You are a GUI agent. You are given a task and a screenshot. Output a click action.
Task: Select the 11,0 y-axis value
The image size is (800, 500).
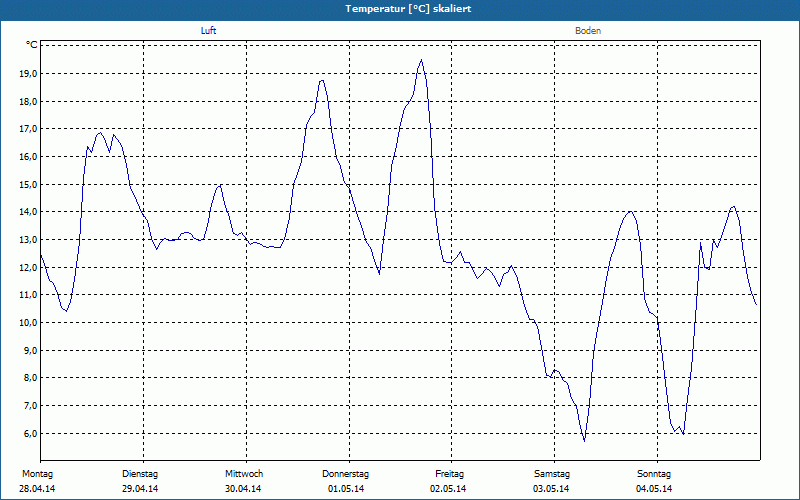tap(29, 295)
